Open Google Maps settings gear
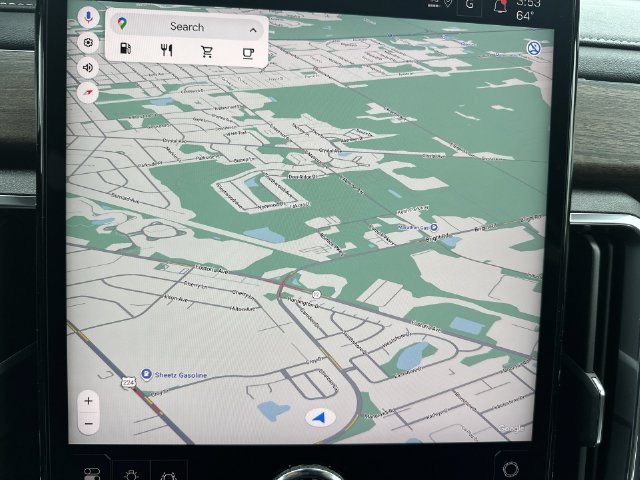The width and height of the screenshot is (640, 480). tap(88, 43)
